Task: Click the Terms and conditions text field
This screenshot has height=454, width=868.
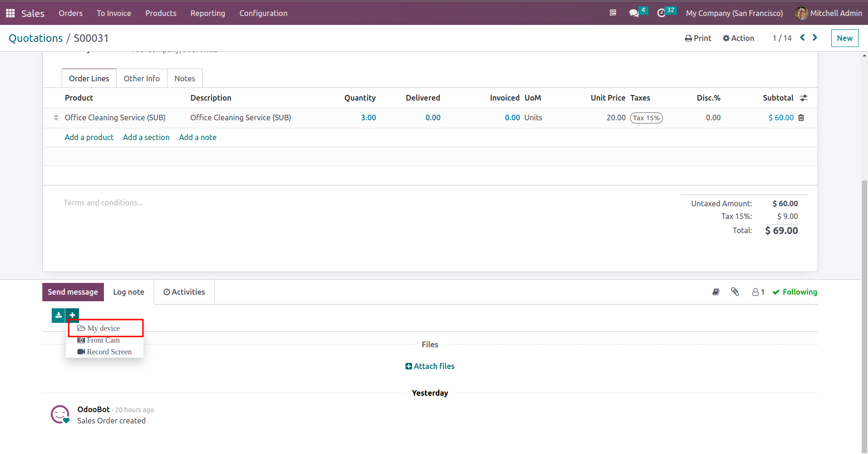Action: pyautogui.click(x=103, y=203)
